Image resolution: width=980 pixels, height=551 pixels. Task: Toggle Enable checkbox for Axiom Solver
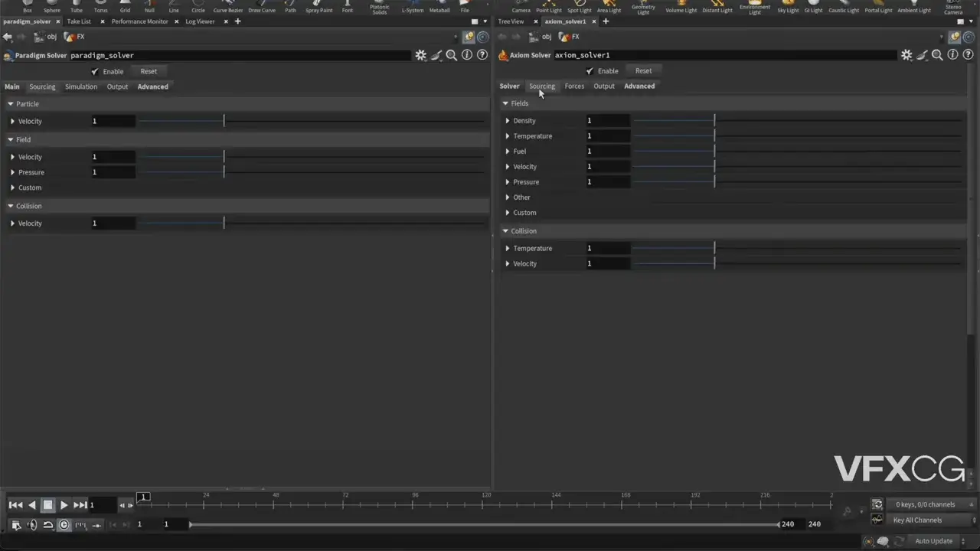click(x=590, y=71)
